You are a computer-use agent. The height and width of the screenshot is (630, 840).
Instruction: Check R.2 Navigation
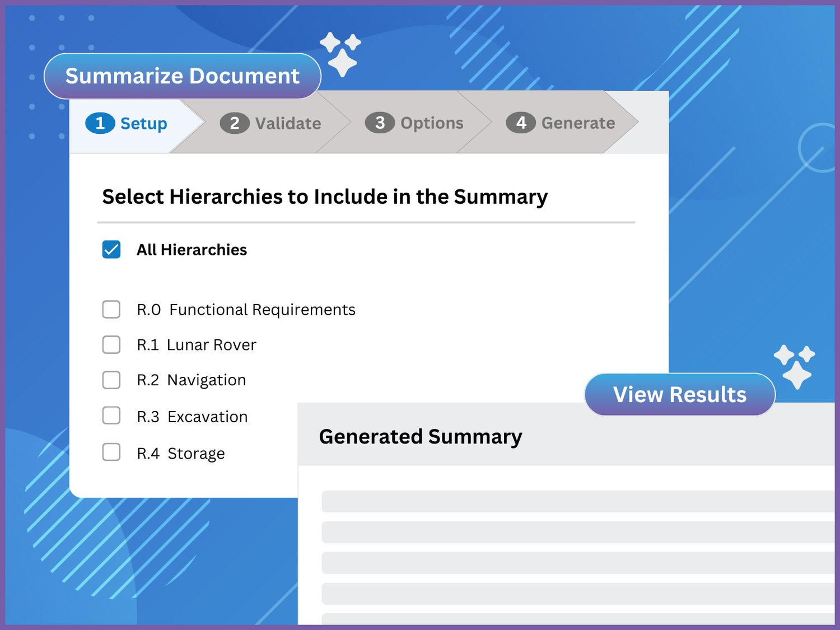111,380
